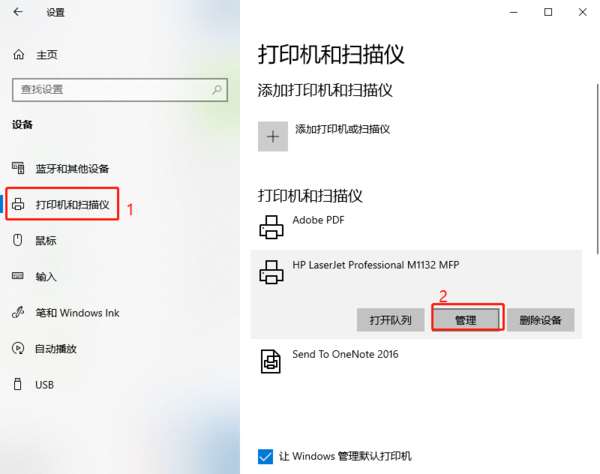
Task: Select the USB icon in sidebar
Action: click(x=18, y=384)
